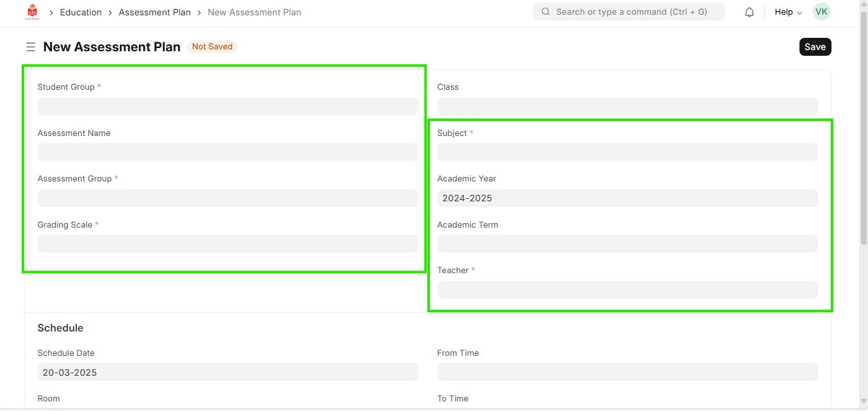
Task: Save the new assessment plan
Action: click(x=815, y=47)
